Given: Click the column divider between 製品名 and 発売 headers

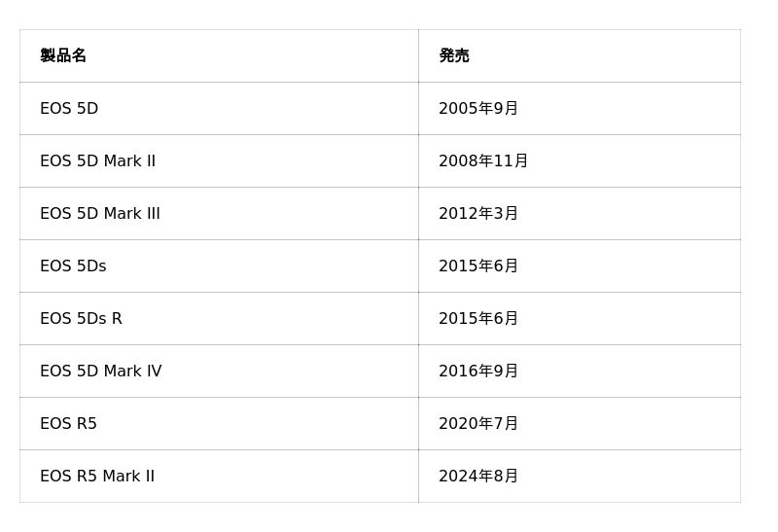Looking at the screenshot, I should point(418,56).
